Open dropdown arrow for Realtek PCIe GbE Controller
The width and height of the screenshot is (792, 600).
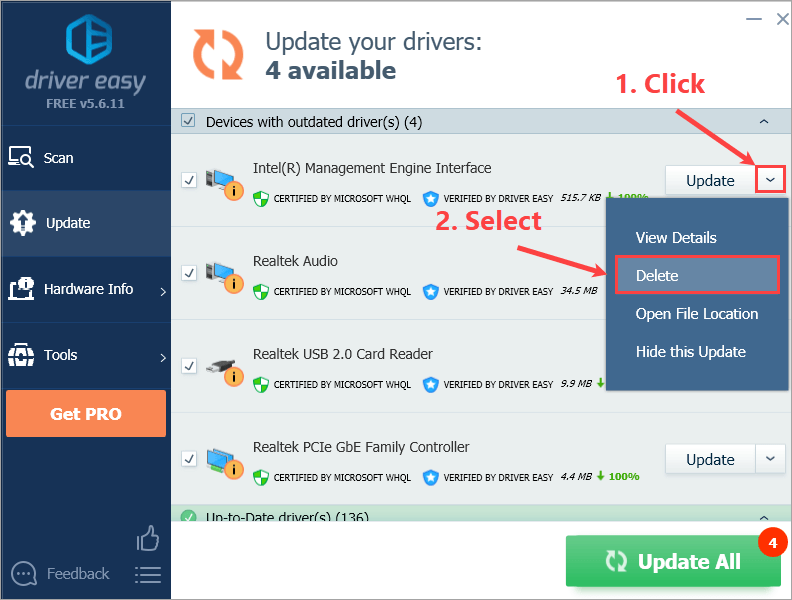pos(770,459)
